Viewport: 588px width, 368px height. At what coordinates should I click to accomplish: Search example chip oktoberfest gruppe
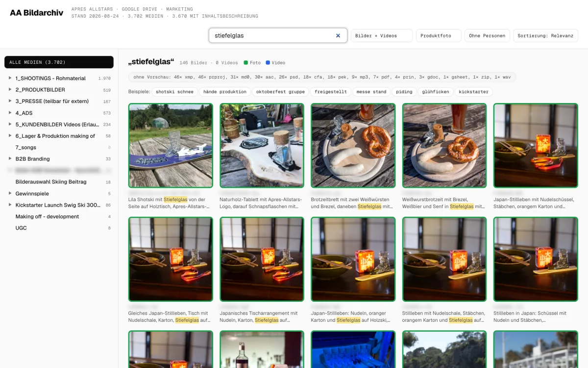(280, 92)
